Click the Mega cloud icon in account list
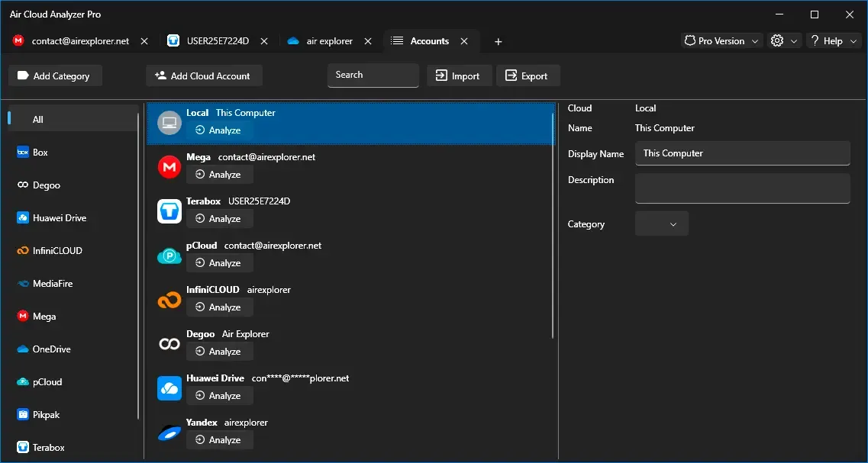Image resolution: width=868 pixels, height=463 pixels. point(169,167)
